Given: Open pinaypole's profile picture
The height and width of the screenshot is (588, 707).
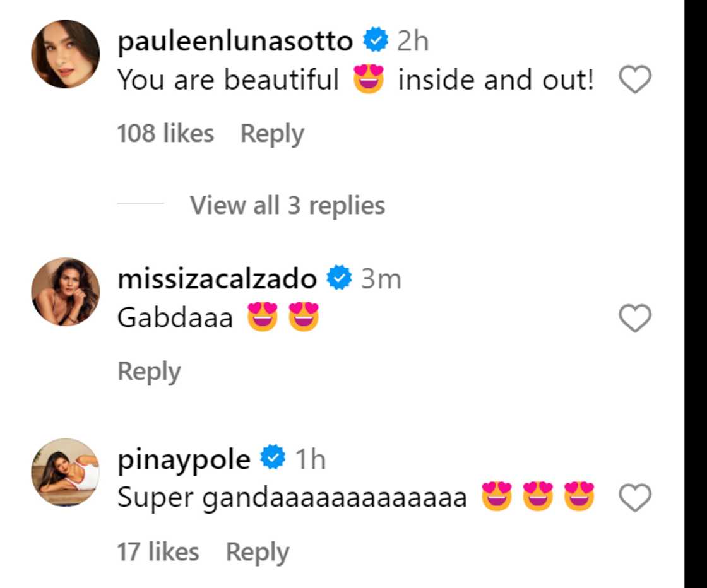Looking at the screenshot, I should (66, 472).
